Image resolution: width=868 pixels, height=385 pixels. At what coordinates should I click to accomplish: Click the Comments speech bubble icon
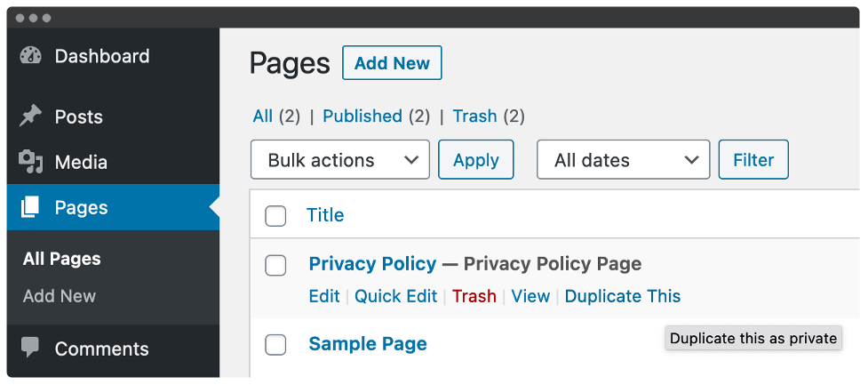[x=30, y=348]
